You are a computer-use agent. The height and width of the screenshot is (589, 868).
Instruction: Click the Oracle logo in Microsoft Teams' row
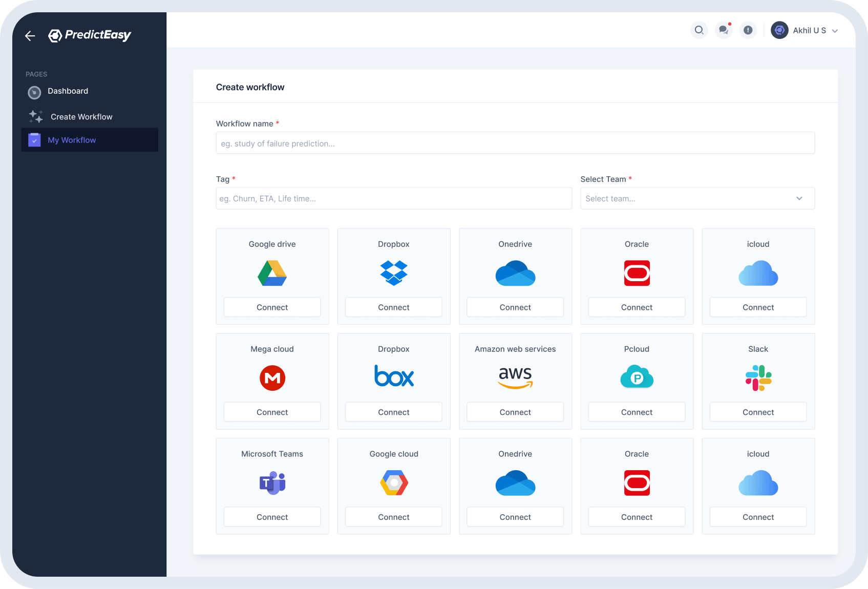point(637,483)
